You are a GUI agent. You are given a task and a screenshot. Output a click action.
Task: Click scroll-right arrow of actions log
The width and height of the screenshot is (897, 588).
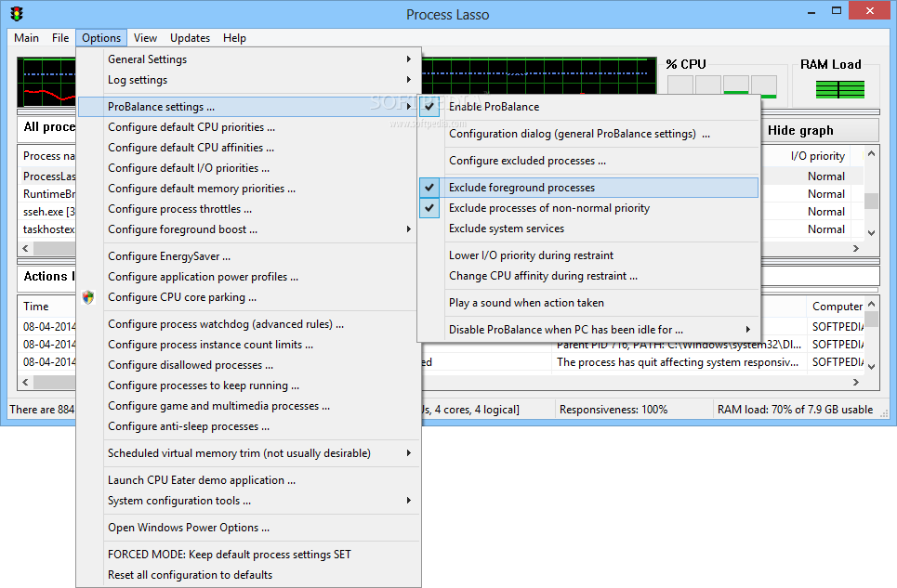[856, 382]
